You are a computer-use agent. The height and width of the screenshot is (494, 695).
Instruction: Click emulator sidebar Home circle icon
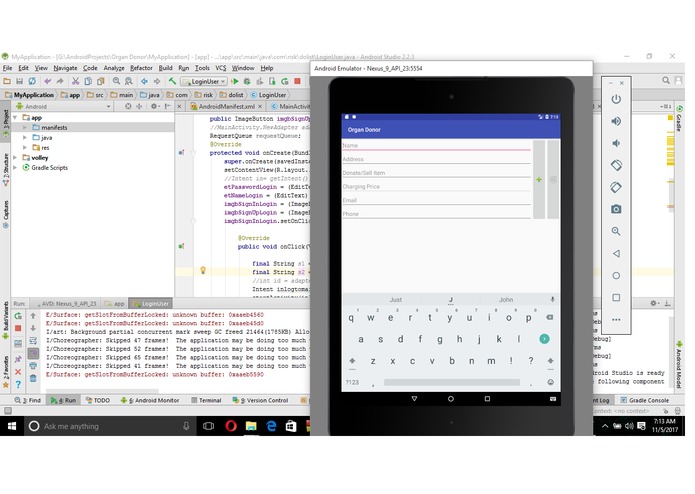(616, 276)
